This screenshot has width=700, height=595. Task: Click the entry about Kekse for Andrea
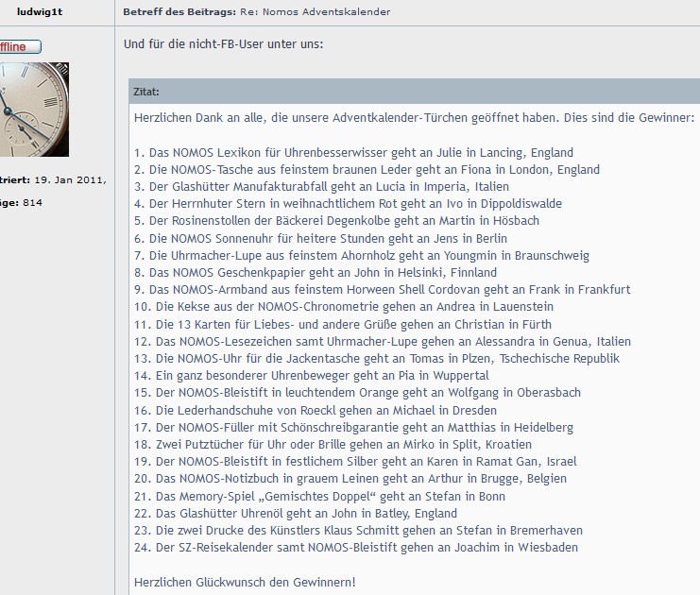pyautogui.click(x=344, y=307)
